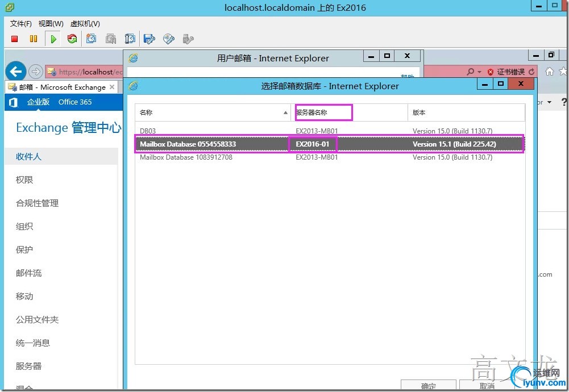Viewport: 569px width, 392px height.
Task: Click the IE icon in the 用户邮箱 title bar
Action: pyautogui.click(x=133, y=58)
